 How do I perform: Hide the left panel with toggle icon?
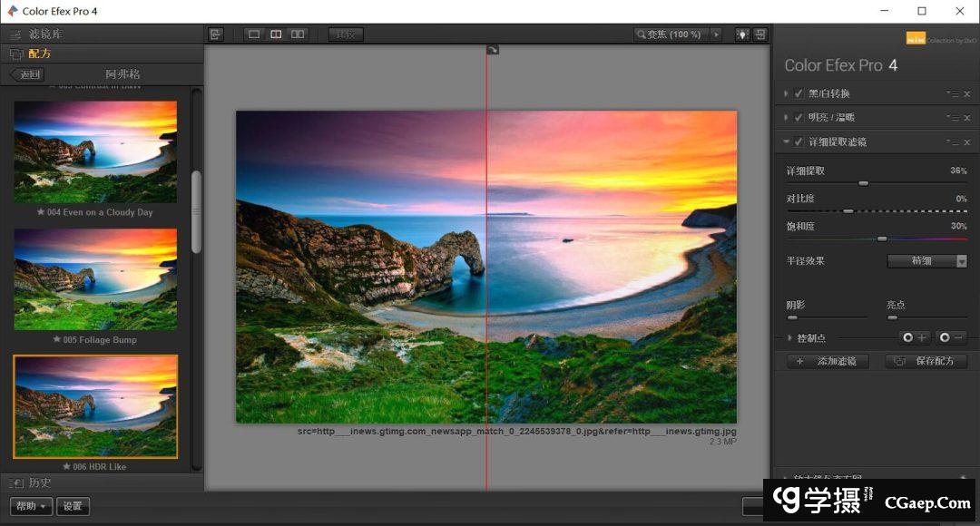(216, 34)
